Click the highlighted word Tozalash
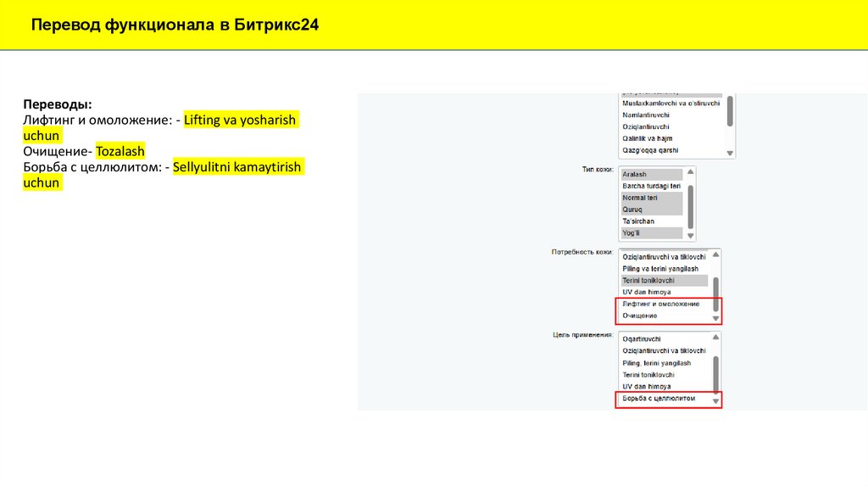 point(120,151)
